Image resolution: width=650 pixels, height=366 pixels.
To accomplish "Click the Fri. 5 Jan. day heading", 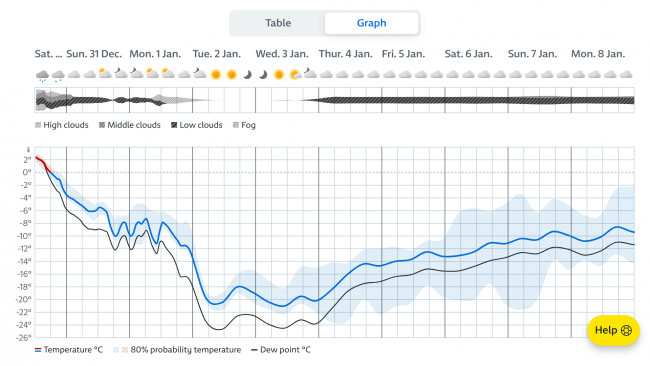I will tap(403, 54).
